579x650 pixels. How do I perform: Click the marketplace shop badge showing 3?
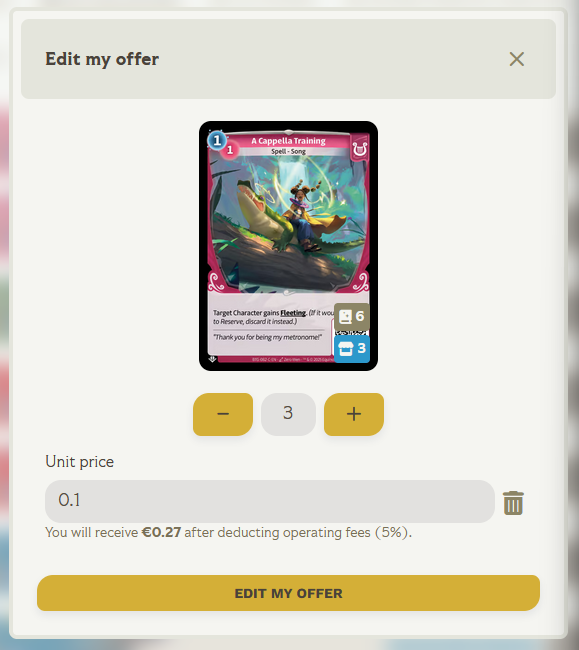[x=352, y=349]
